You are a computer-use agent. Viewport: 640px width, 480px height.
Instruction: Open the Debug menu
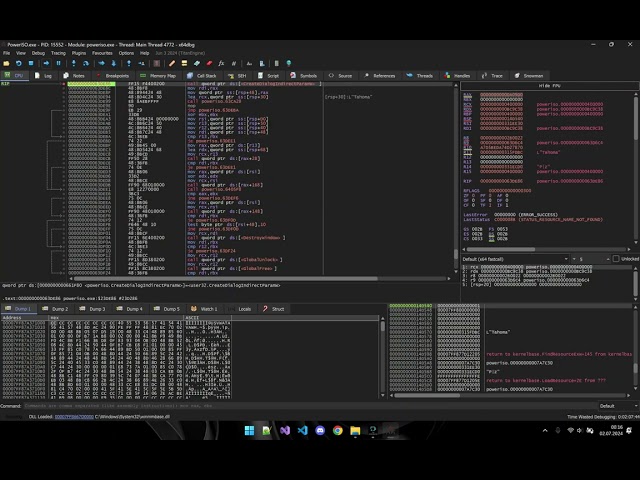pyautogui.click(x=38, y=53)
